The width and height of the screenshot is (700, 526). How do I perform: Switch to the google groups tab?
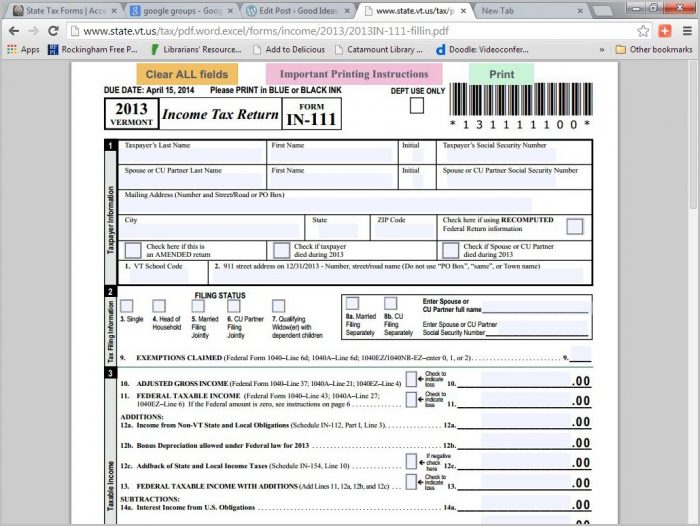[x=182, y=11]
